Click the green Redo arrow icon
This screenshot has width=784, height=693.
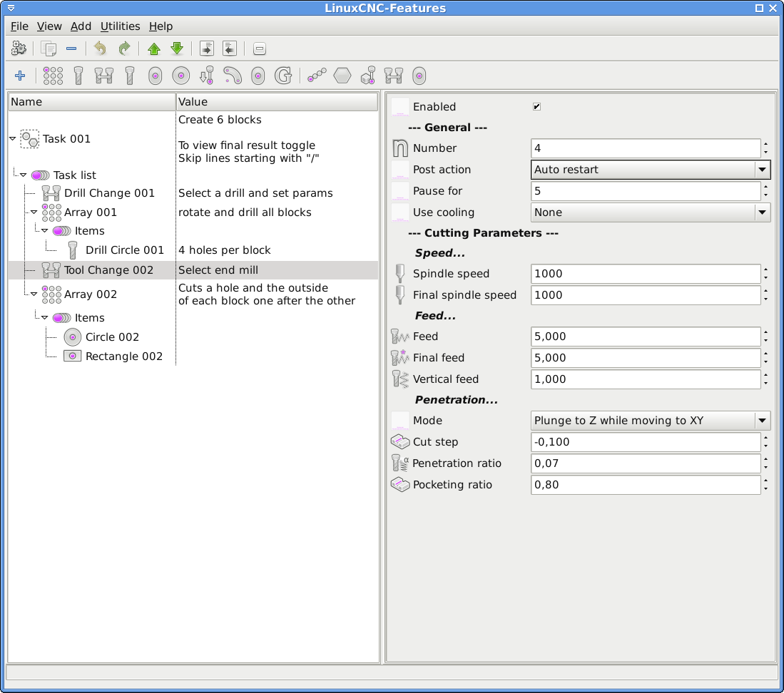pyautogui.click(x=124, y=48)
